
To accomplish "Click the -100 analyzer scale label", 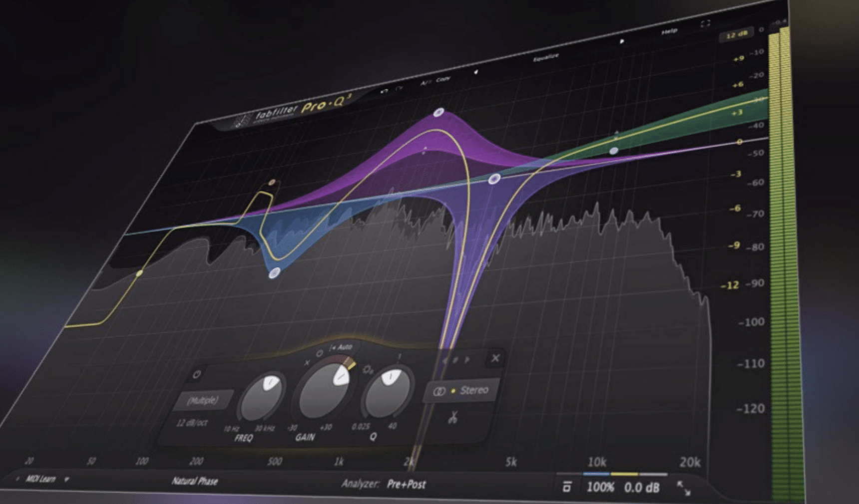I will click(x=752, y=322).
